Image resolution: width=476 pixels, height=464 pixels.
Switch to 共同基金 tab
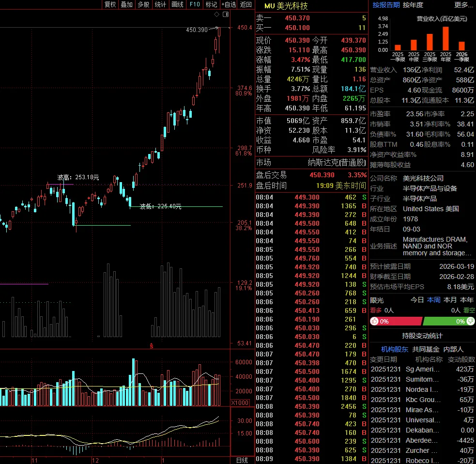tap(426, 350)
